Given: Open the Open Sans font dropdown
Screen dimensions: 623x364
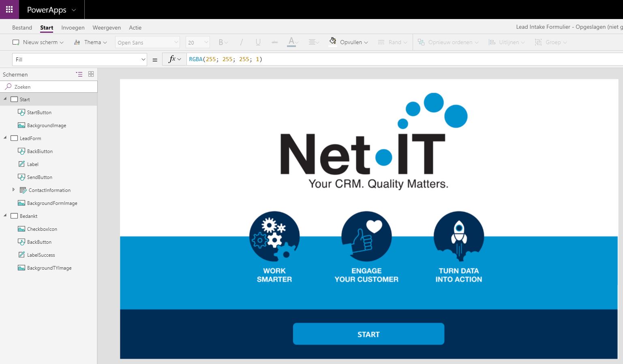Looking at the screenshot, I should pyautogui.click(x=148, y=43).
